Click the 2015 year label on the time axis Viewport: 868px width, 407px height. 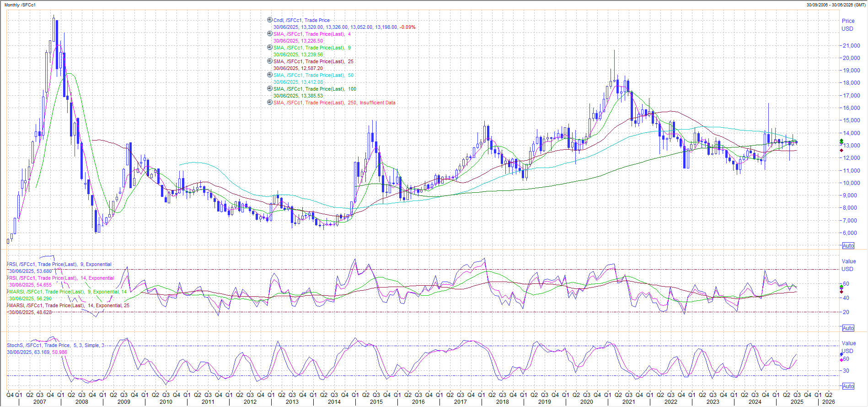[376, 402]
